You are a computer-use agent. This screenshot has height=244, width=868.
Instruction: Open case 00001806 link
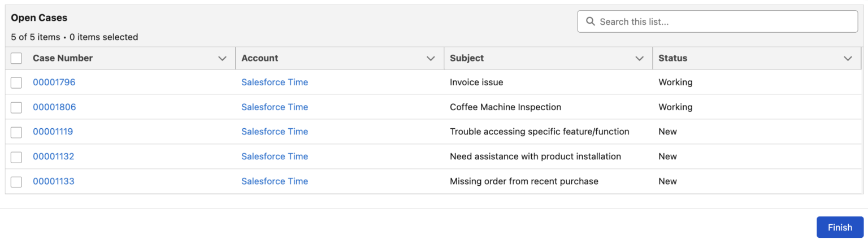(54, 107)
